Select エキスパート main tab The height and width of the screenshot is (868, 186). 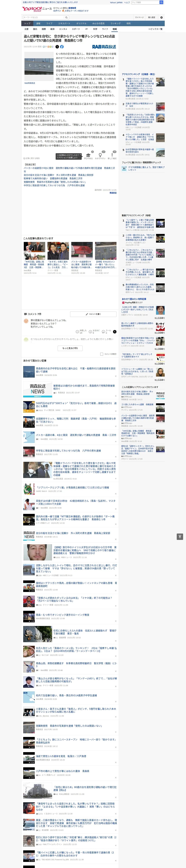64,24
